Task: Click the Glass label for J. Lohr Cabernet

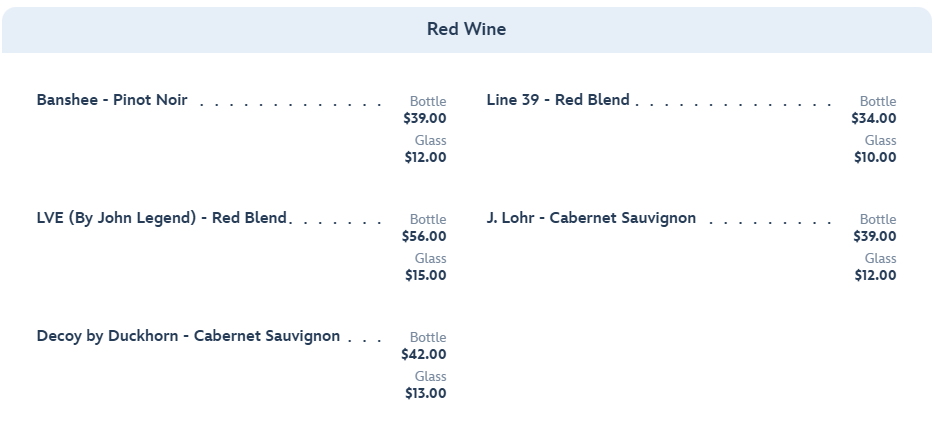Action: pyautogui.click(x=880, y=259)
